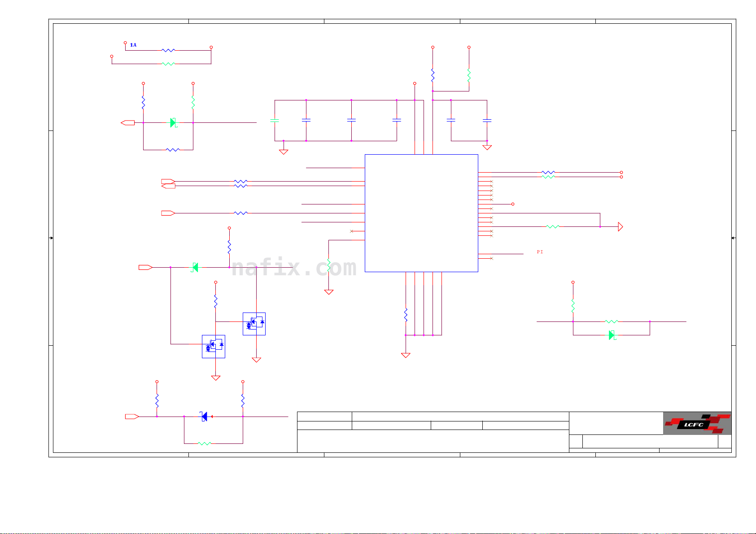The width and height of the screenshot is (756, 534).
Task: Select the large blue IC rectangle
Action: pos(421,213)
